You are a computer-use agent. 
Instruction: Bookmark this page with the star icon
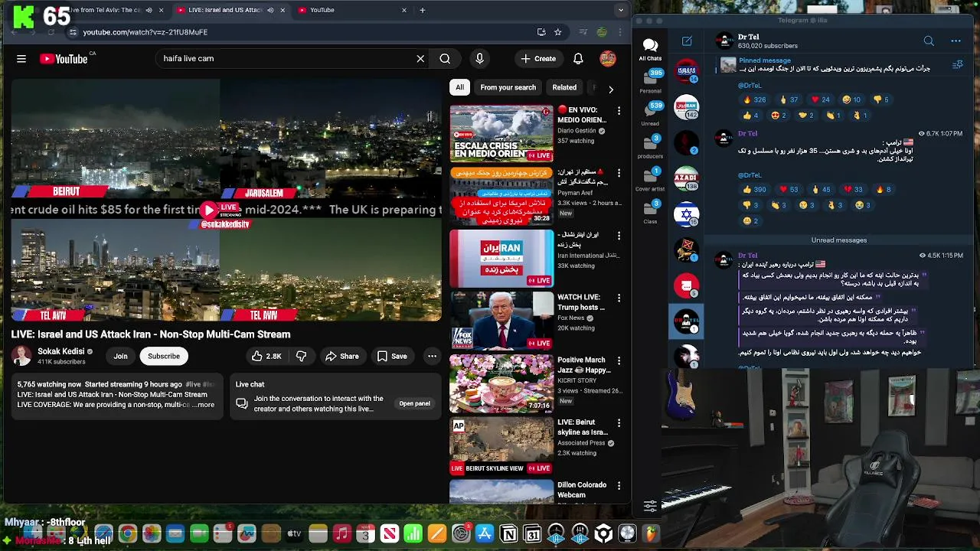557,32
